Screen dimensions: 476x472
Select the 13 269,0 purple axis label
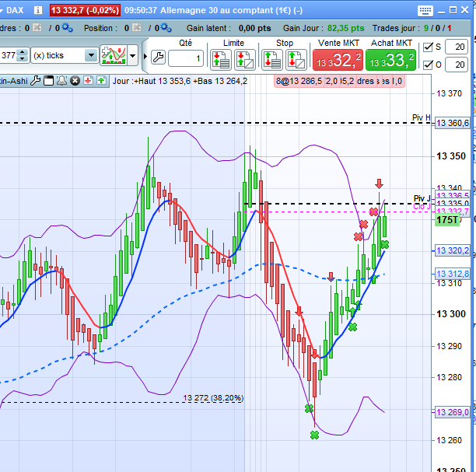[453, 412]
